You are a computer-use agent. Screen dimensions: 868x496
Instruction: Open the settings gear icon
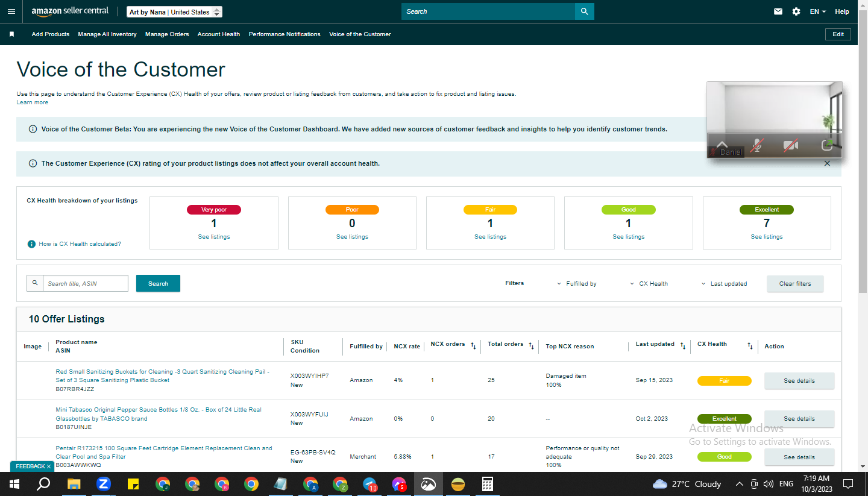(796, 11)
